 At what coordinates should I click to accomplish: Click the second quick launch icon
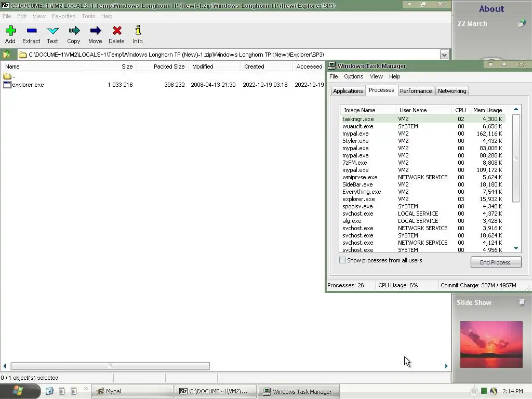(61, 391)
